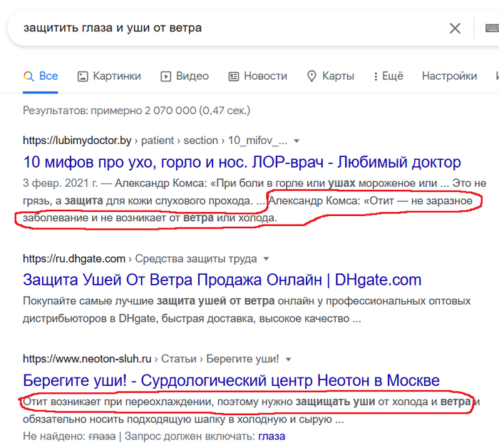Switch to the Карты tab
This screenshot has height=448, width=499.
coord(330,76)
